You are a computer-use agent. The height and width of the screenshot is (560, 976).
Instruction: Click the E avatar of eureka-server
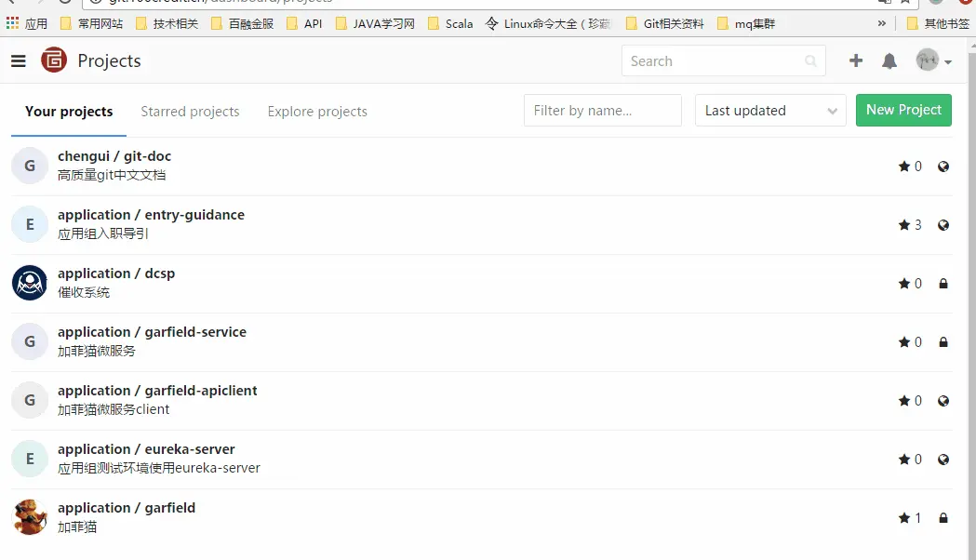point(29,459)
